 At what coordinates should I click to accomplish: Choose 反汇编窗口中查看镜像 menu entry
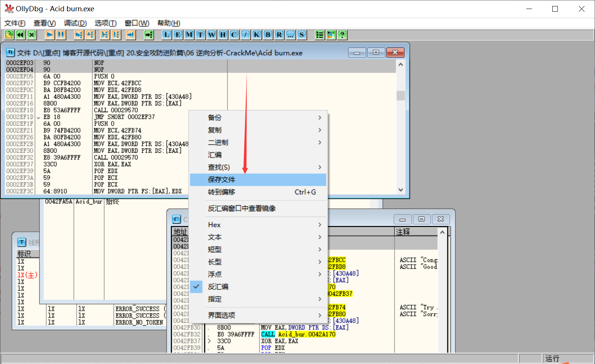[258, 208]
